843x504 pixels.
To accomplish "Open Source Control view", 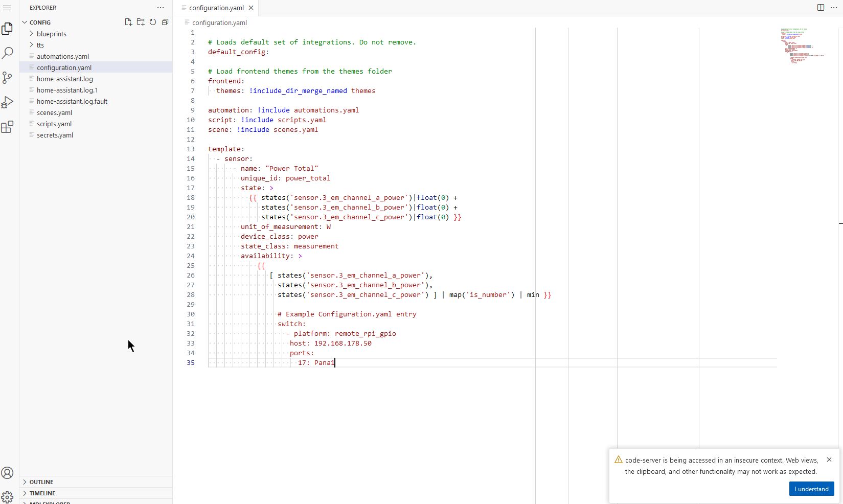I will click(x=8, y=78).
